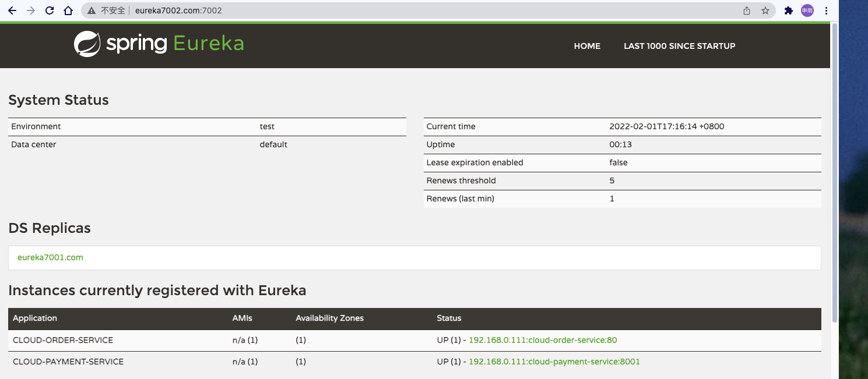Click the 00:13 uptime value
The width and height of the screenshot is (868, 379).
tap(621, 144)
